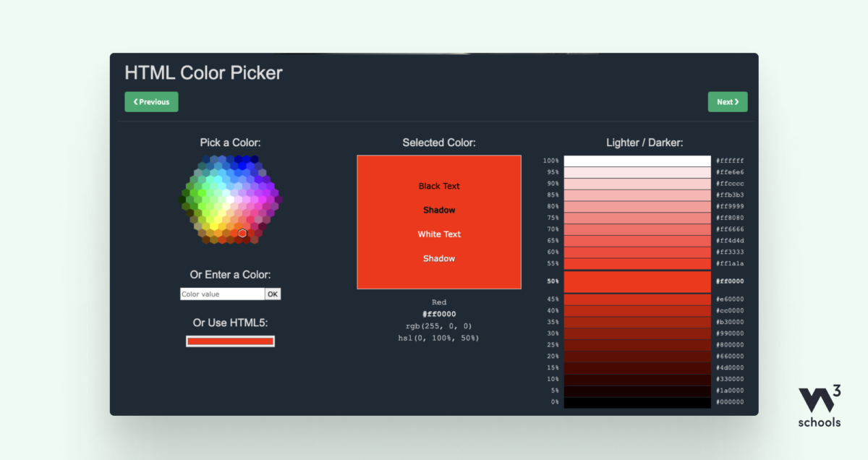Image resolution: width=868 pixels, height=460 pixels.
Task: Click the hsl(0, 100%, 50%) value text
Action: tap(438, 338)
